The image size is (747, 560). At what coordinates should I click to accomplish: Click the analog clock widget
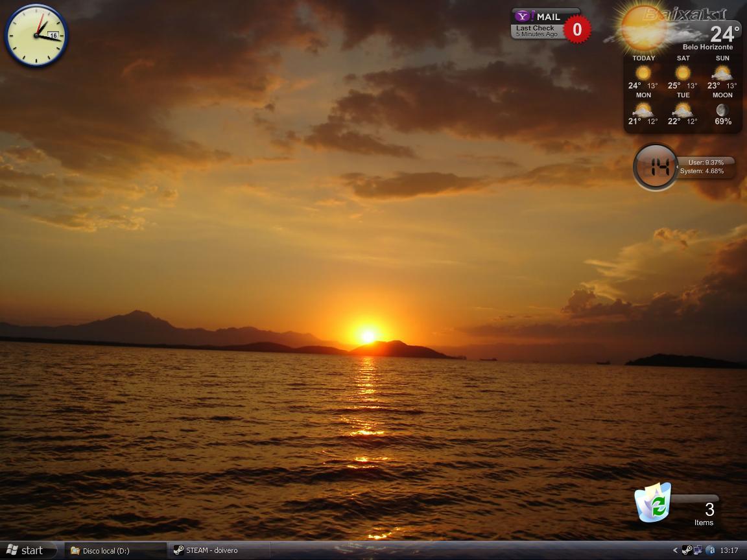tap(36, 36)
